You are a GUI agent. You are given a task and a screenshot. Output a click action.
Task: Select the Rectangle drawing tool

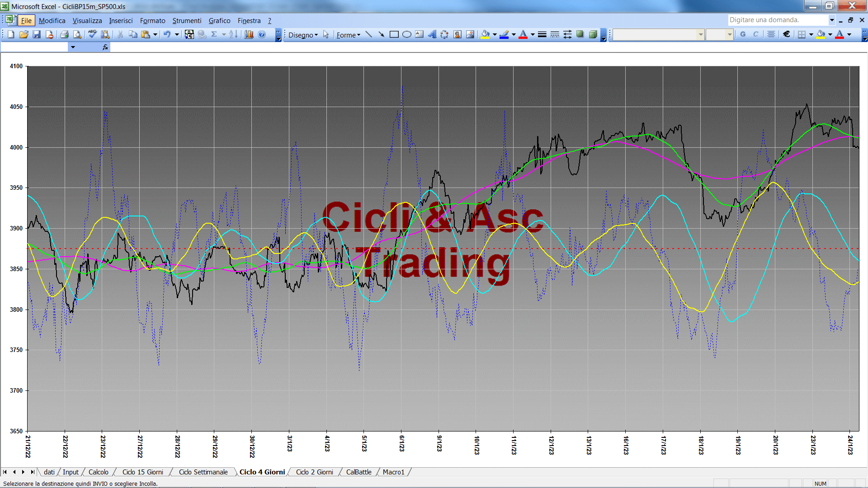[394, 34]
